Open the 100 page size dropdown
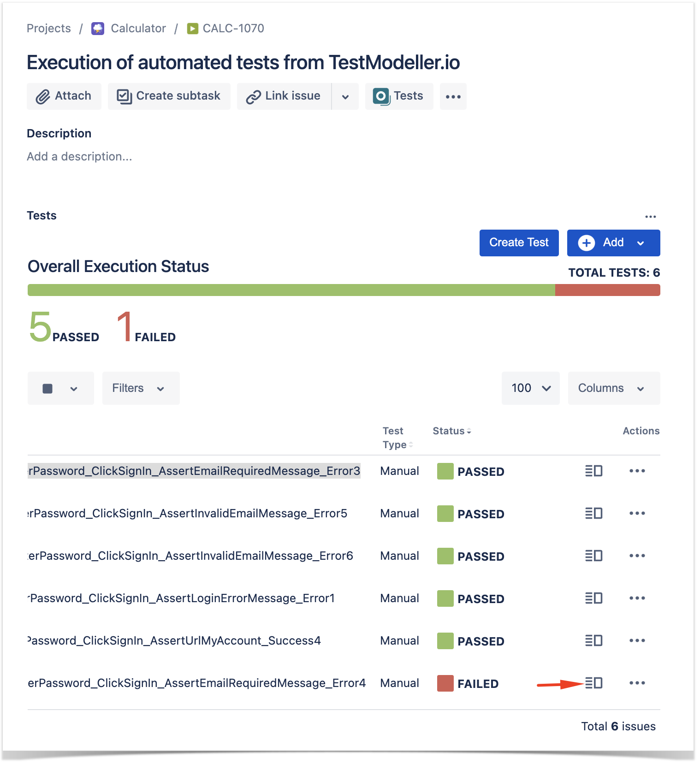700x764 pixels. [531, 388]
